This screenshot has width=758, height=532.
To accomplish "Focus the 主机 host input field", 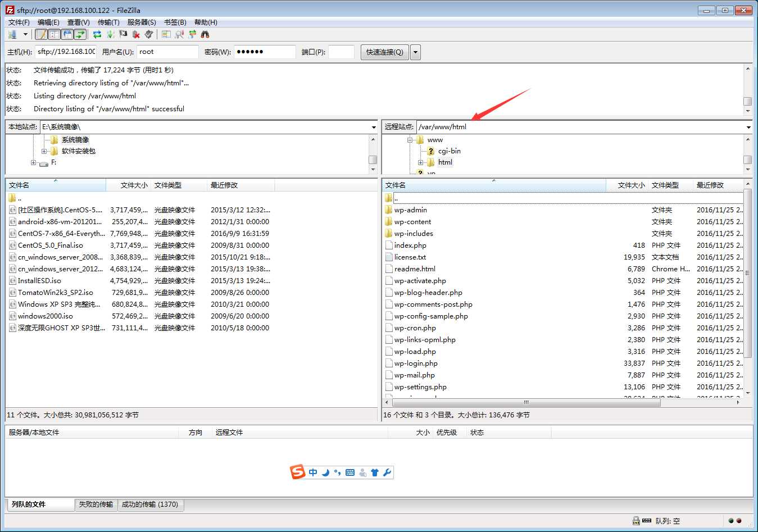I will tap(66, 52).
